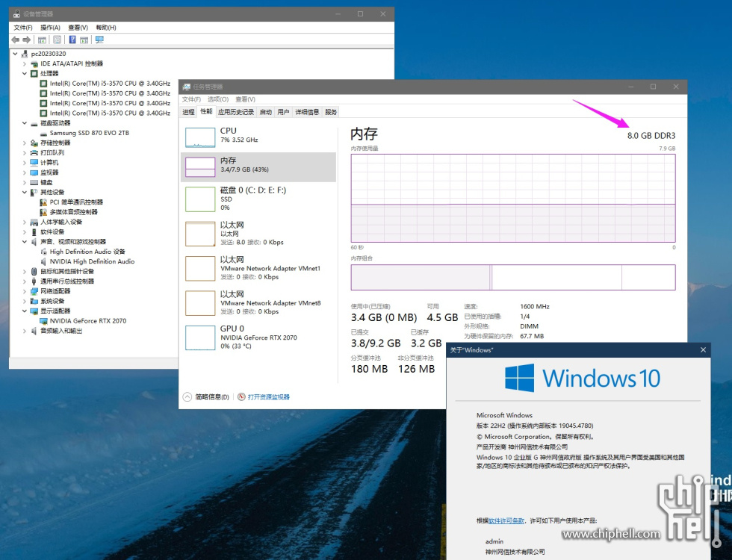Image resolution: width=732 pixels, height=560 pixels.
Task: Click the 打印队列 printer icon in device tree
Action: tap(34, 152)
